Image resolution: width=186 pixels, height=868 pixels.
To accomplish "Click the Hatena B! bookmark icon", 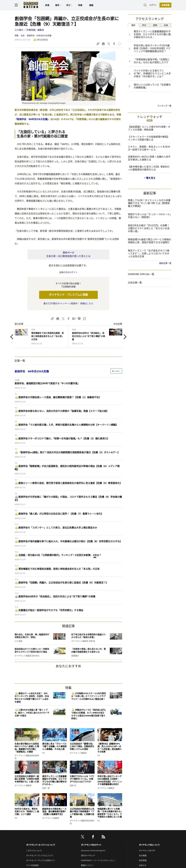I will (x=74, y=318).
